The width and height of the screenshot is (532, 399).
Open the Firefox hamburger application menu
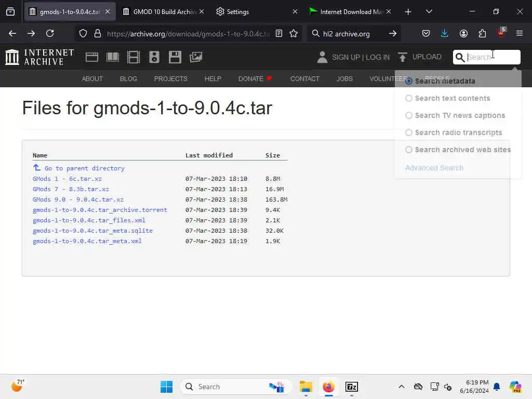tap(520, 33)
